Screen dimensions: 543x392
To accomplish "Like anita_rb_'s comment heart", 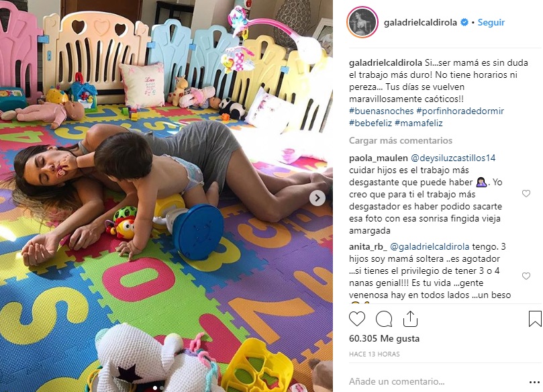I will 526,276.
